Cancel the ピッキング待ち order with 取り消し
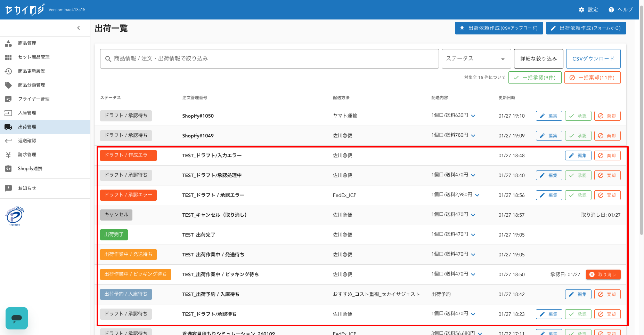 (x=603, y=274)
